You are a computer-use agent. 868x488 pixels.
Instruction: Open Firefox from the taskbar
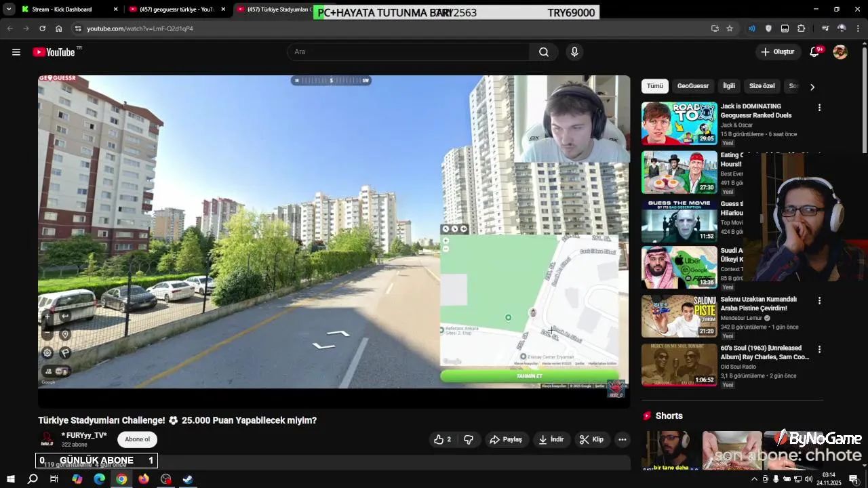pos(144,479)
